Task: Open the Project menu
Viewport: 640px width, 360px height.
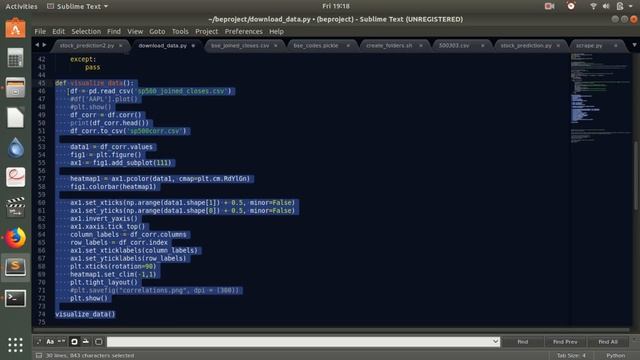Action: [x=207, y=31]
